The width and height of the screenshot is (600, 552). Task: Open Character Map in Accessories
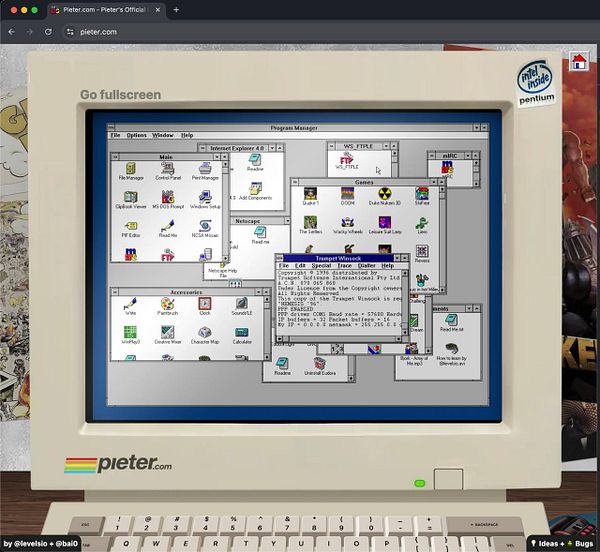tap(205, 335)
